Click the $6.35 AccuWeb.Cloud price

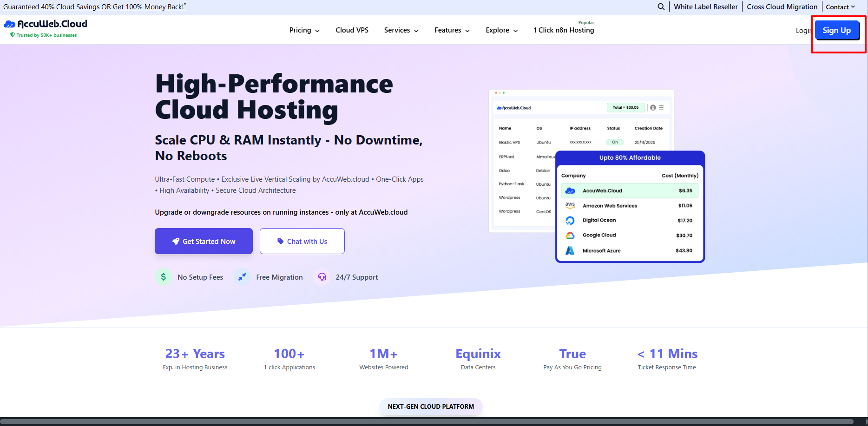(685, 190)
